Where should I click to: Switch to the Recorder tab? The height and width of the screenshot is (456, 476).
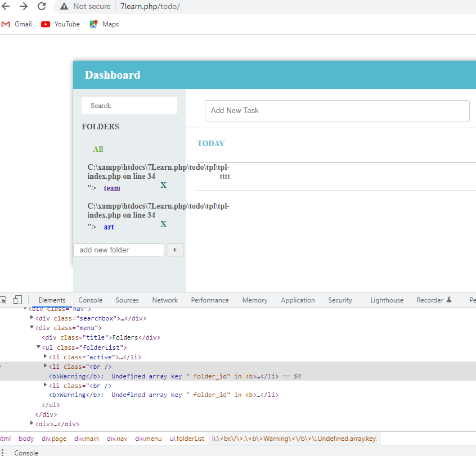tap(434, 300)
